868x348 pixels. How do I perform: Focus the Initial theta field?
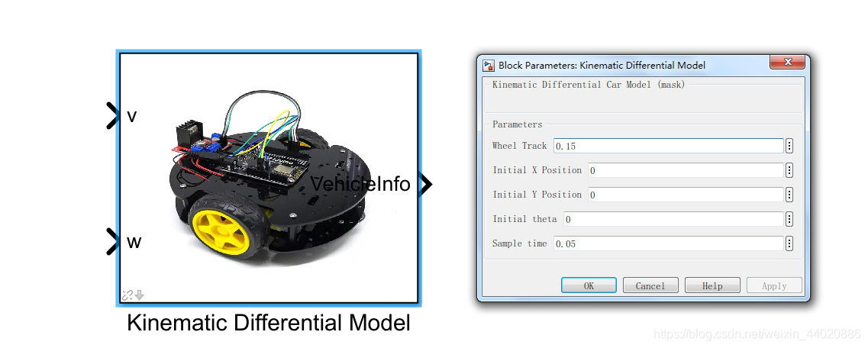tap(673, 219)
